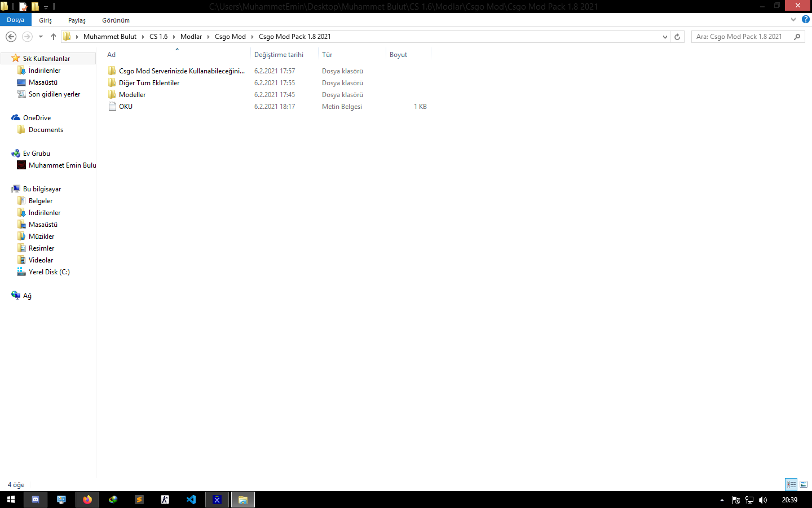Select the Csgo Mod Serverinizde Kullanabileceğini folder

[x=182, y=71]
